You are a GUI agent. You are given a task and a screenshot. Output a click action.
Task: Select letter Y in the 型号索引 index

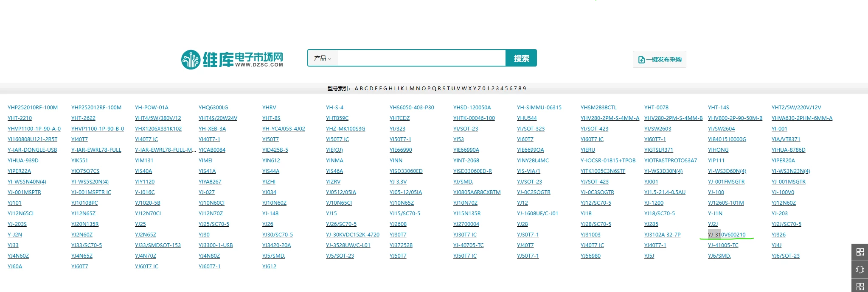click(x=475, y=89)
